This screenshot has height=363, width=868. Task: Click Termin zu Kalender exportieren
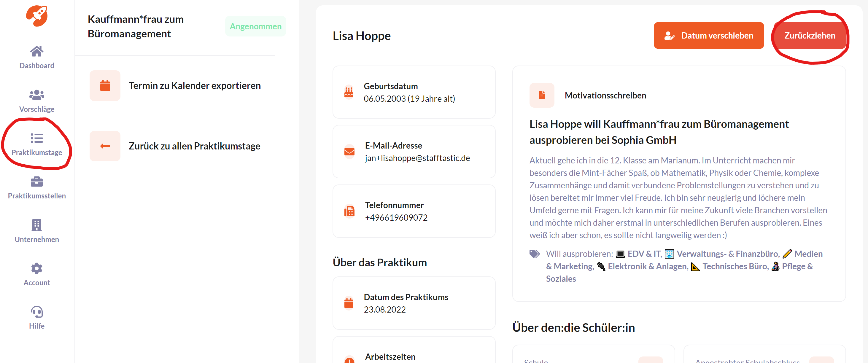[195, 85]
